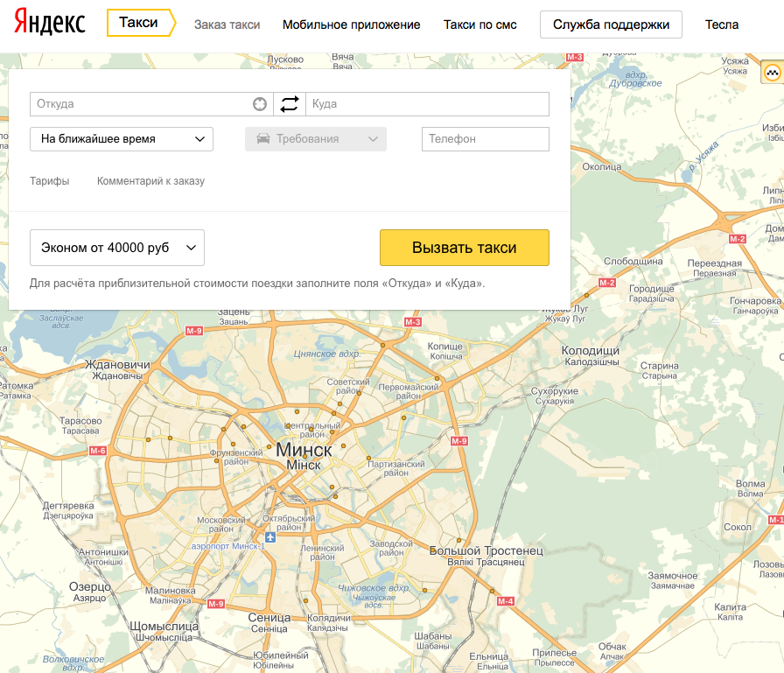This screenshot has width=784, height=673.
Task: Open the Заказ такси menu item
Action: click(227, 25)
